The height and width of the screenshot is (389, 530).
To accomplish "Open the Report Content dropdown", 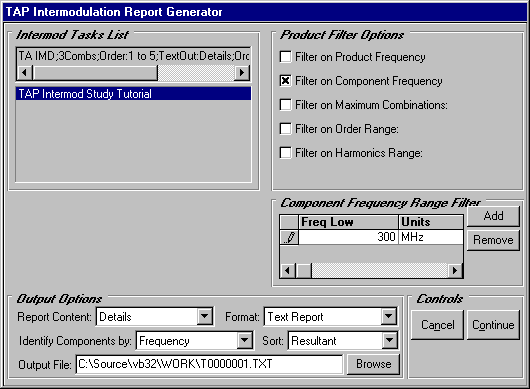I will coord(204,317).
